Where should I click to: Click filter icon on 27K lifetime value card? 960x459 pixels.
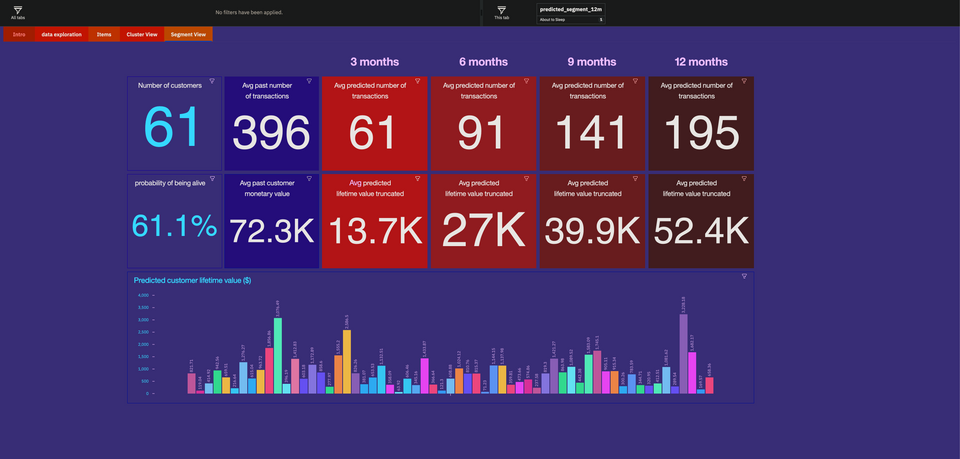[527, 178]
